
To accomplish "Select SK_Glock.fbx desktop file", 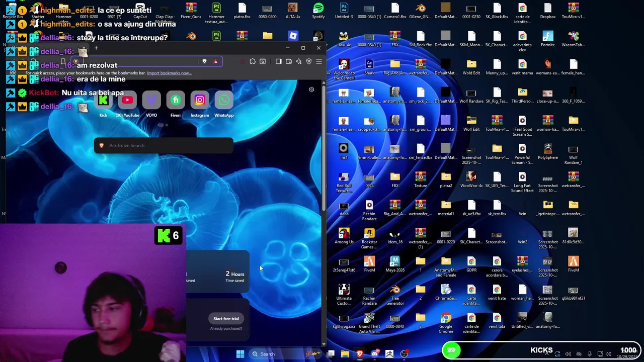I will pos(497,11).
